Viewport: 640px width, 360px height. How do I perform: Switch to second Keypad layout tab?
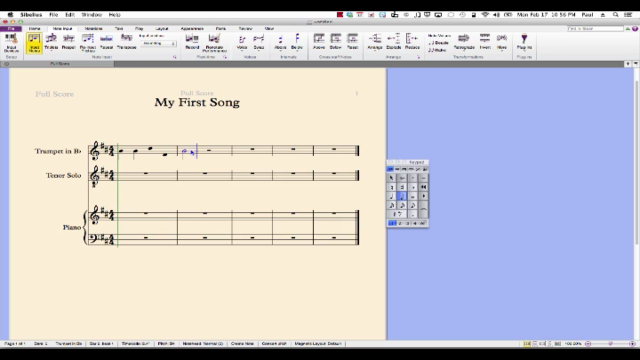click(x=397, y=169)
